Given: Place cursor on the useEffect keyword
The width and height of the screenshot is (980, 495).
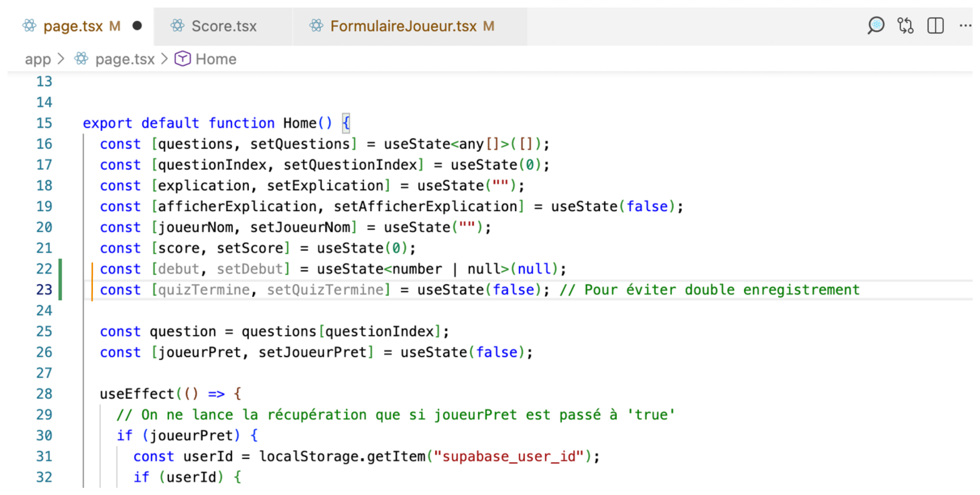Looking at the screenshot, I should tap(137, 393).
